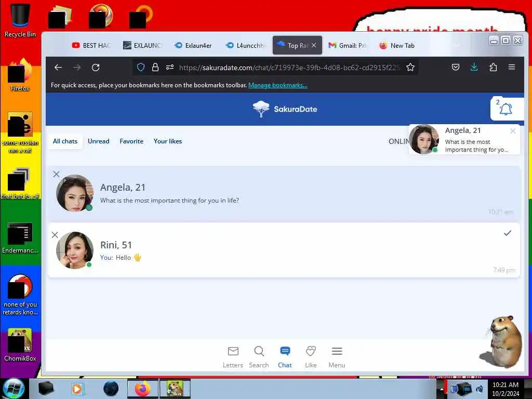Image resolution: width=532 pixels, height=399 pixels.
Task: Open ChomikBox taskbar item
Action: click(x=175, y=389)
